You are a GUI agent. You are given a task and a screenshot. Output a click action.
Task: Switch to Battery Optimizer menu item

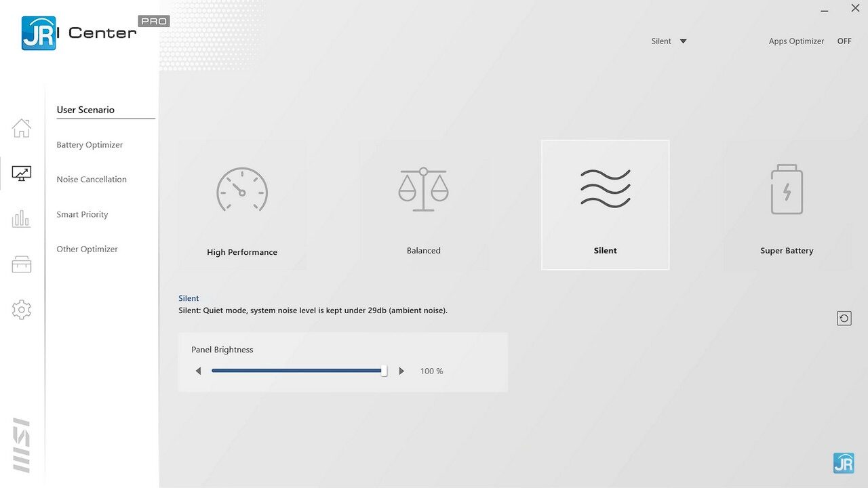90,145
